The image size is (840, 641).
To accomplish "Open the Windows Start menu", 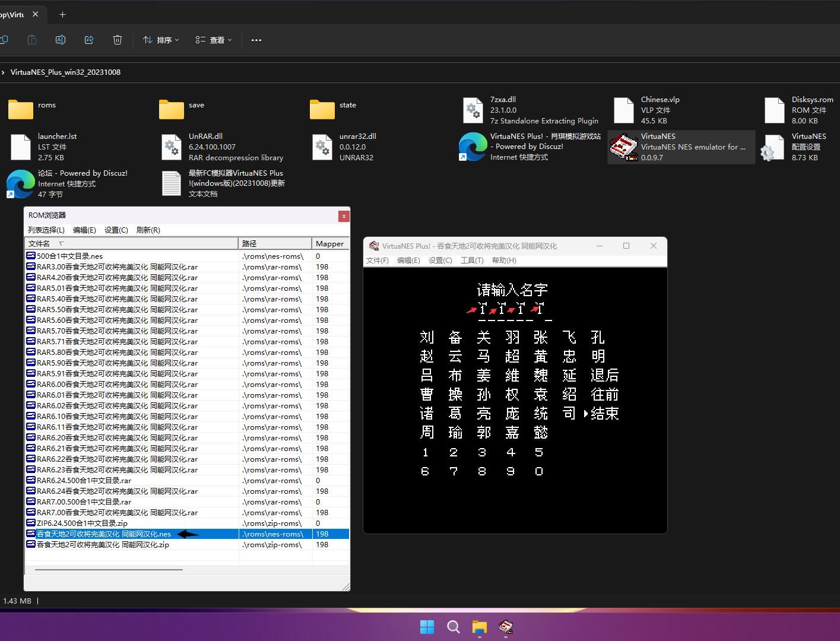I will [427, 627].
